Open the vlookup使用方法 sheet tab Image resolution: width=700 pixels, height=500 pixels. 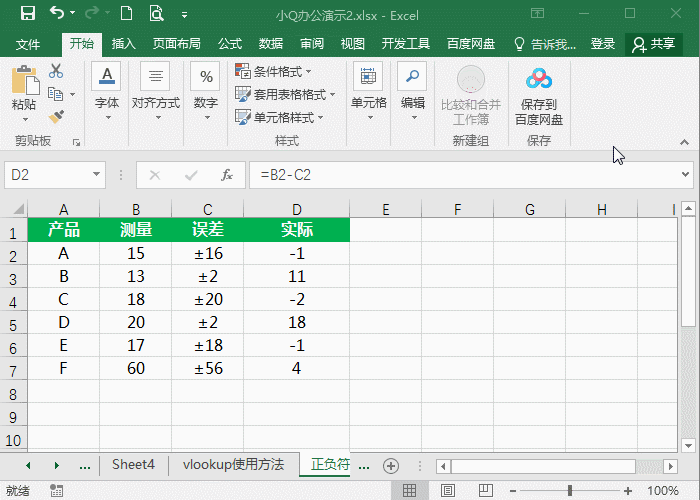tap(233, 465)
